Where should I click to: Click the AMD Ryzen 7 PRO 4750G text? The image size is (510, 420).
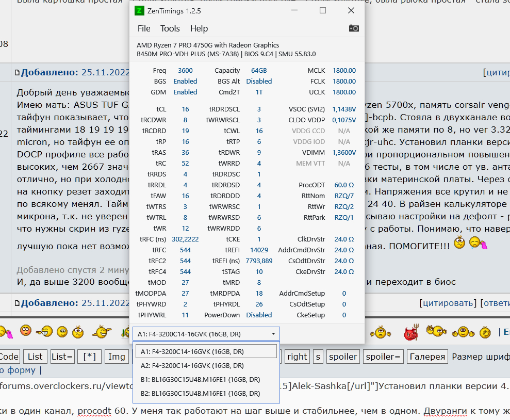(208, 45)
